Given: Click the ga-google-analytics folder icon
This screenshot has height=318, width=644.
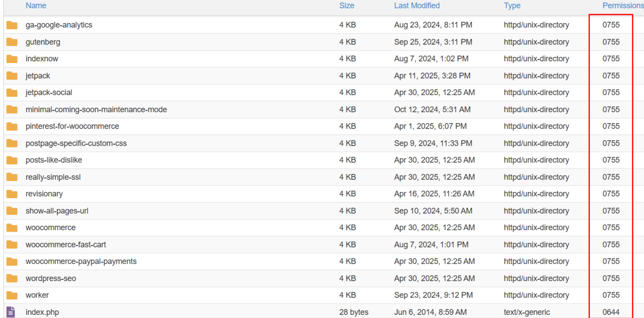Looking at the screenshot, I should click(12, 25).
